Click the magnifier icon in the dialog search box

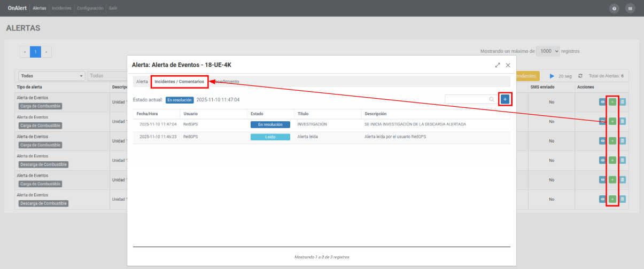(x=492, y=99)
